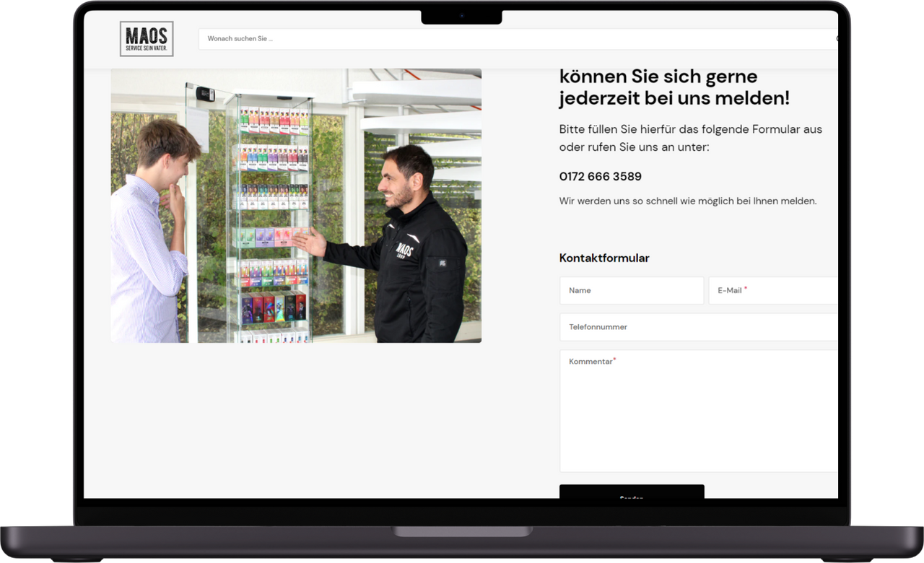Click the red asterisk beside Kommentar
Viewport: 924px width, 563px height.
click(614, 359)
